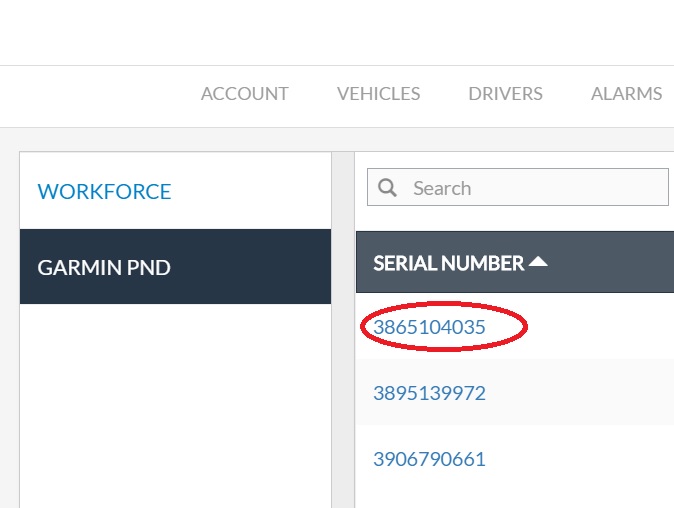Click empty sidebar area below Garmin PND
This screenshot has width=674, height=508.
tap(175, 400)
